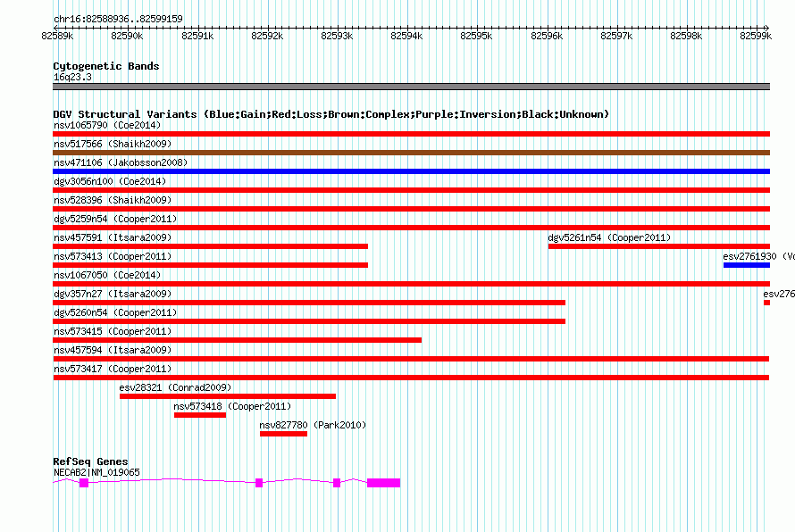Click the gray 16q23.3 cytogenetic band bar
Screen dimensions: 795x532
tap(411, 87)
